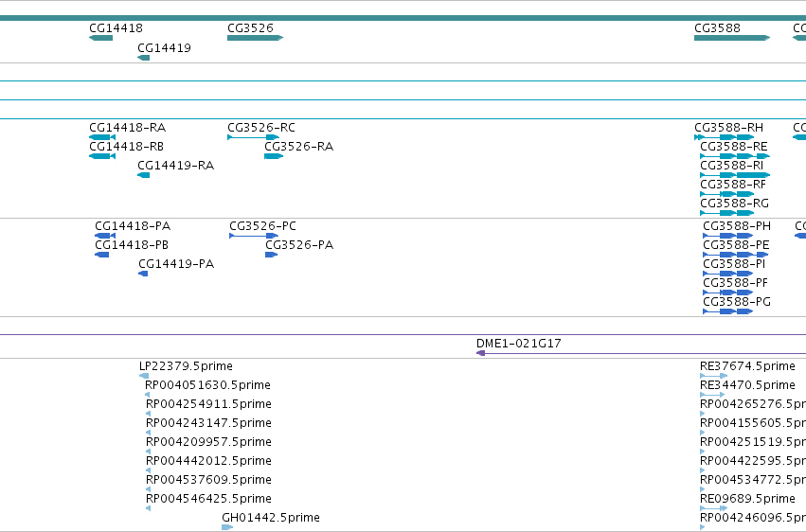Select EST RP004442012.5prime
The width and height of the screenshot is (806, 532).
coord(149,470)
